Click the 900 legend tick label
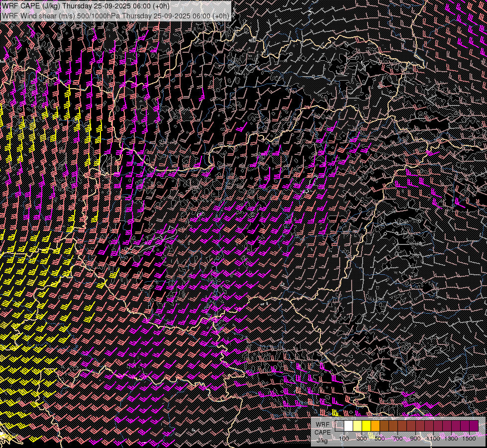Image resolution: width=487 pixels, height=448 pixels. [x=415, y=439]
